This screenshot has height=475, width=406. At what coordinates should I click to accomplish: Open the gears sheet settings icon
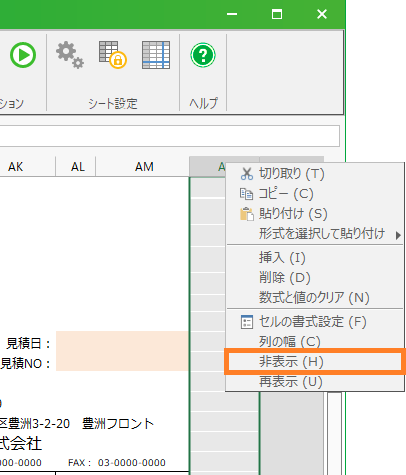[70, 55]
